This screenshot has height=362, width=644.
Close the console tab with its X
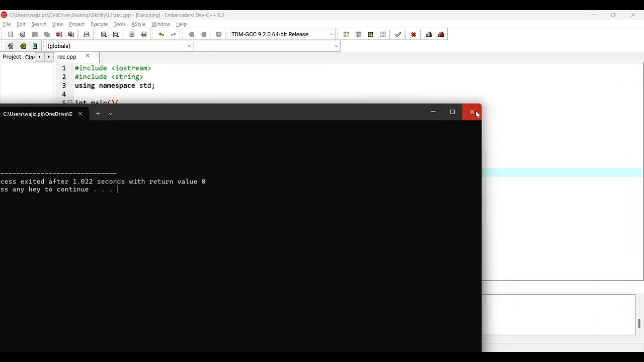coord(80,114)
